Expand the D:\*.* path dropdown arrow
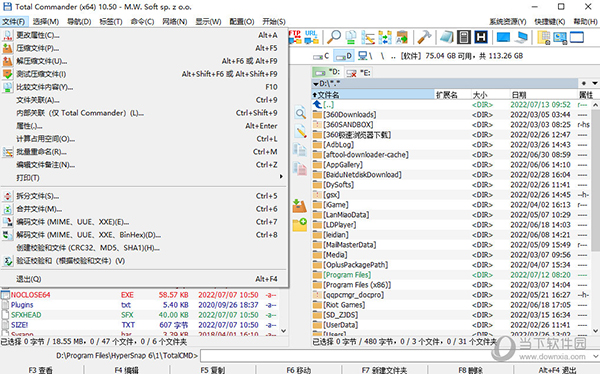The height and width of the screenshot is (374, 600). 316,83
